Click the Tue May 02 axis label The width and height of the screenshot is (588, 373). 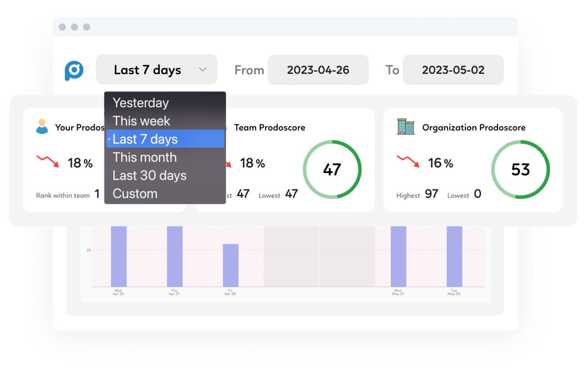click(x=454, y=292)
